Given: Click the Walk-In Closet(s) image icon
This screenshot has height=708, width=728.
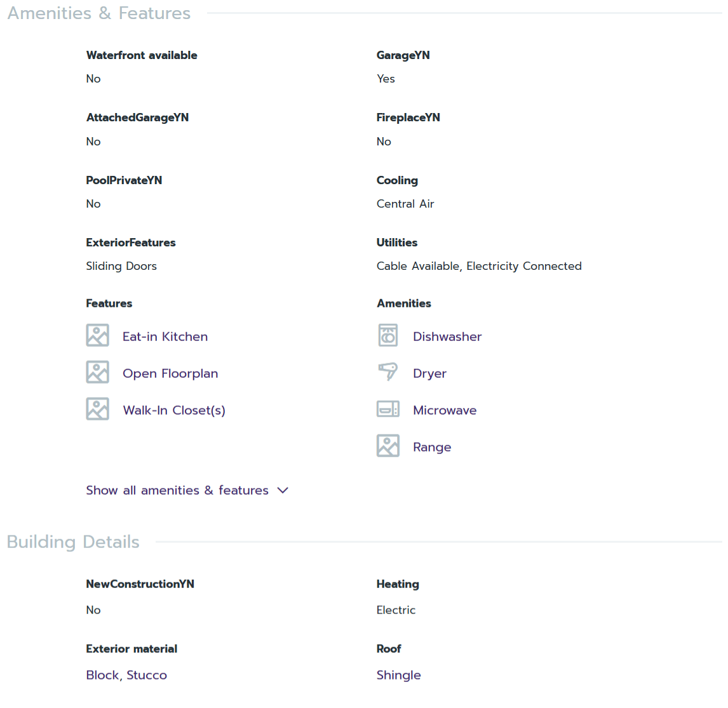Looking at the screenshot, I should [x=97, y=409].
